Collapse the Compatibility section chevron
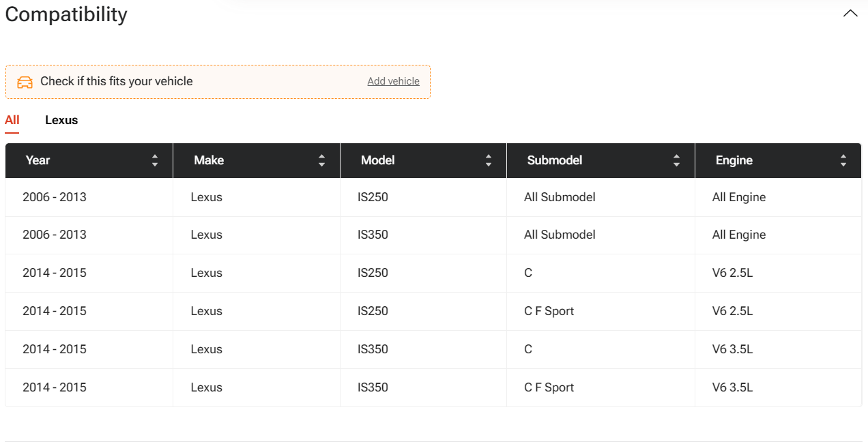Image resolution: width=868 pixels, height=444 pixels. (x=850, y=13)
